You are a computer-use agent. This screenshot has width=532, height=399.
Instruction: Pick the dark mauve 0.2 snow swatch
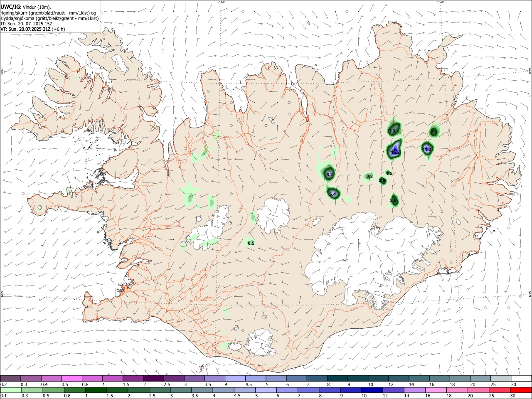tap(10, 379)
